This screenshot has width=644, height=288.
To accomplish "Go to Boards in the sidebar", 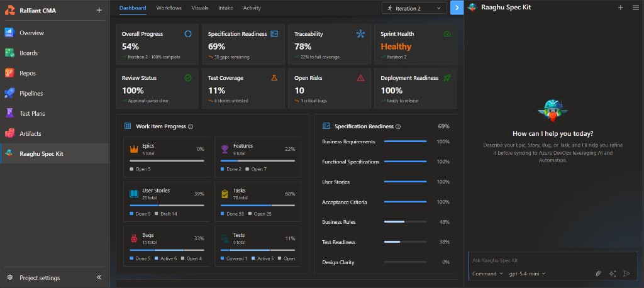I will click(x=54, y=53).
